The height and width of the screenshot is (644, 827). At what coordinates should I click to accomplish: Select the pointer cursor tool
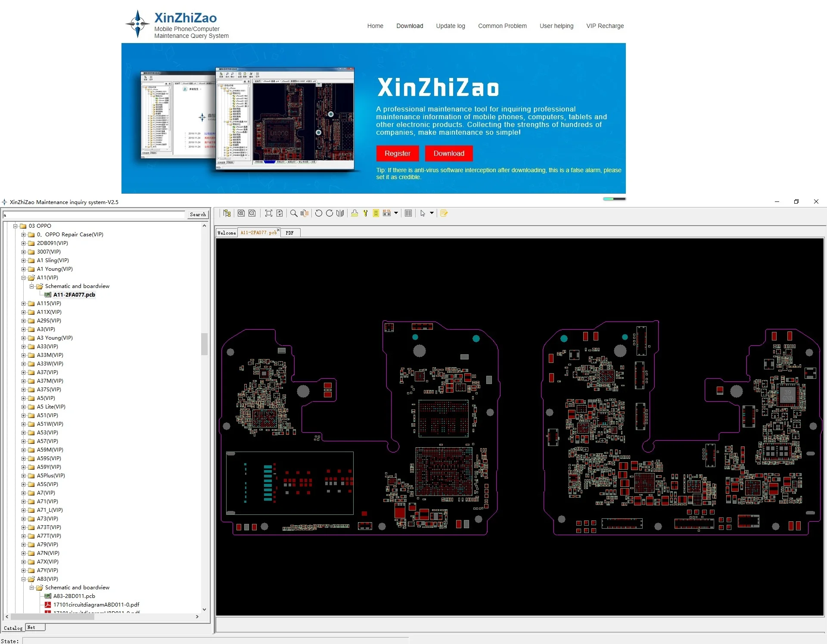click(x=423, y=213)
